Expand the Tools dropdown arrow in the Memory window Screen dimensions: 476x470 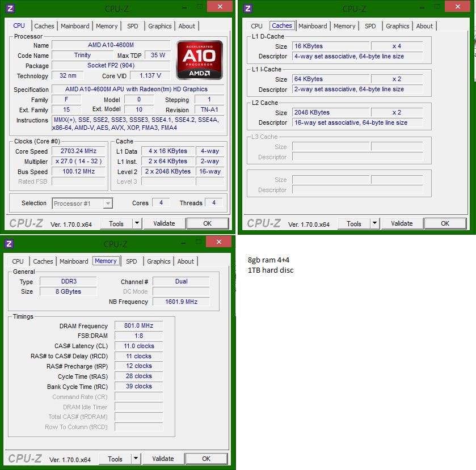tap(136, 459)
